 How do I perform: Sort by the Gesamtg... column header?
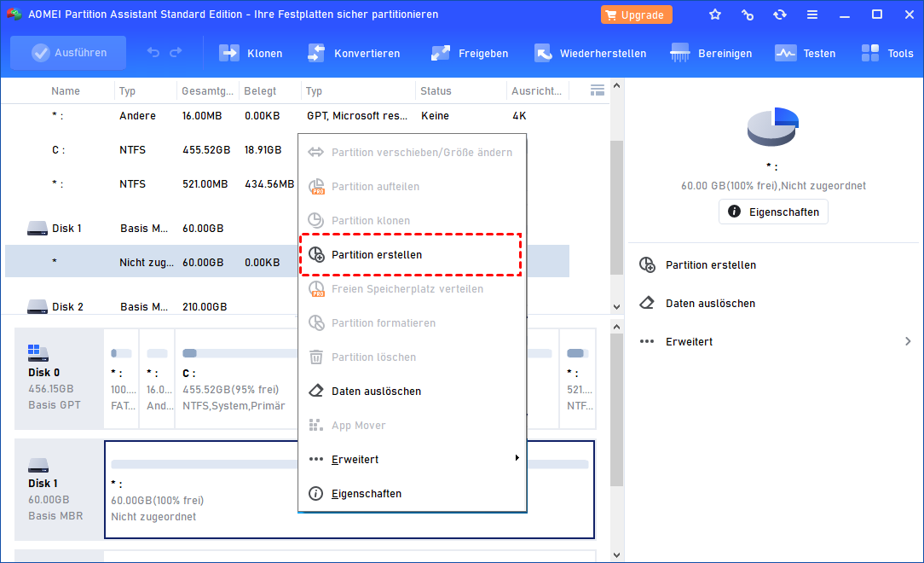coord(207,90)
